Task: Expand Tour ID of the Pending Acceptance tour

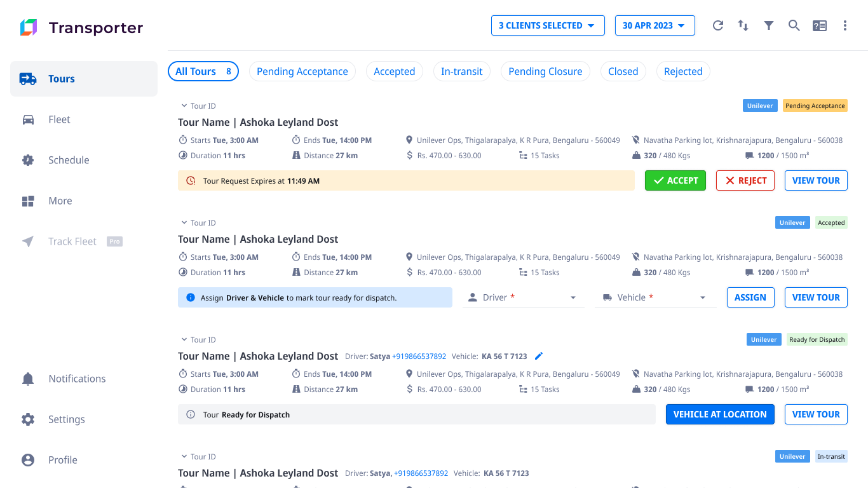Action: [198, 106]
